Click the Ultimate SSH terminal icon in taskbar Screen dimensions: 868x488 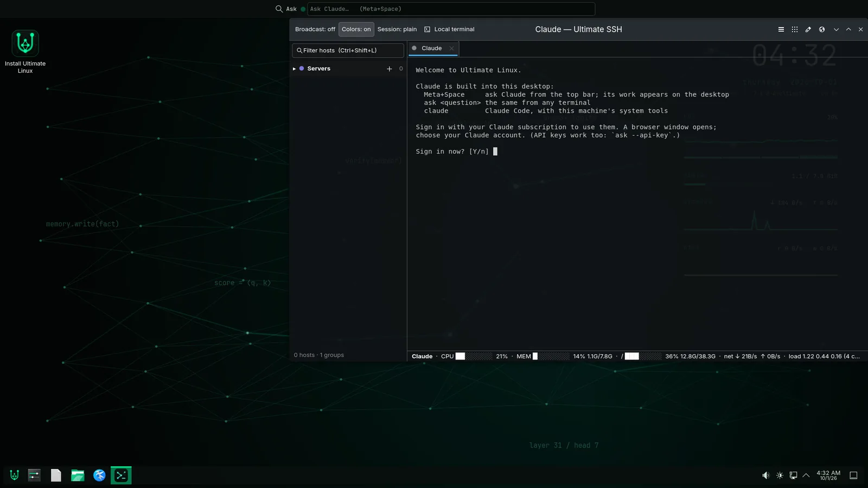click(x=121, y=476)
